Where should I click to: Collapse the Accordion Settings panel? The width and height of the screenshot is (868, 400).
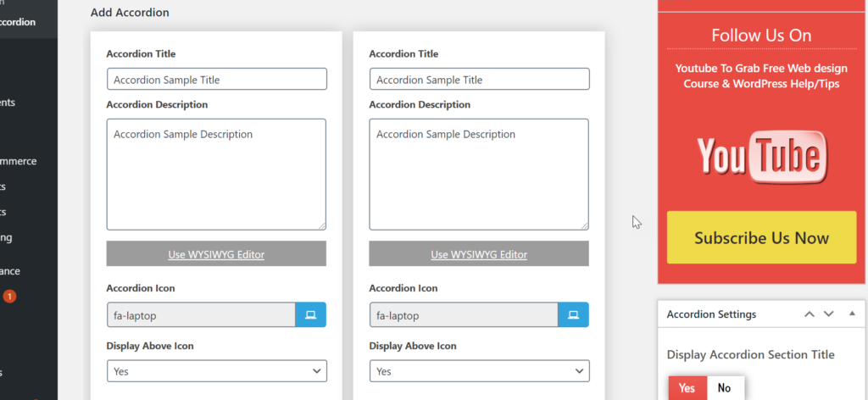pos(851,314)
